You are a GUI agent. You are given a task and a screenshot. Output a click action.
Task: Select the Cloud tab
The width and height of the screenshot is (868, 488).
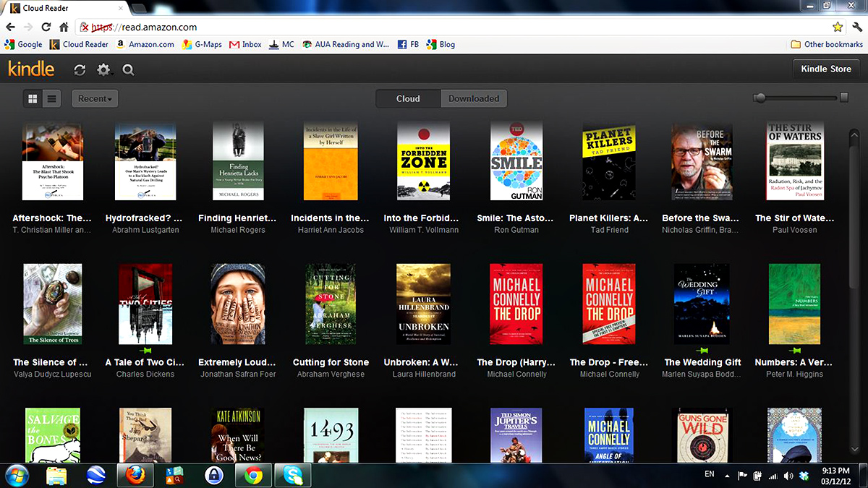click(x=408, y=98)
